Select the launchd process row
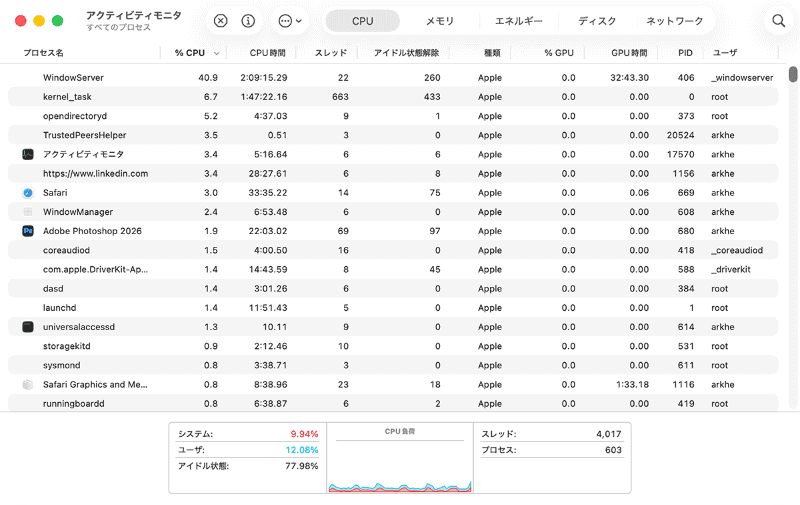Screen dimensions: 800x505 coord(393,308)
